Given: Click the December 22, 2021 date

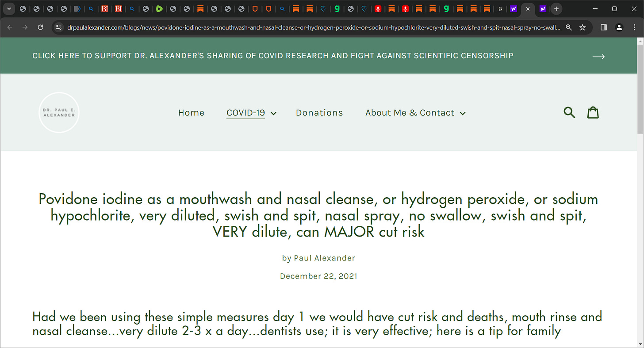Looking at the screenshot, I should click(318, 276).
